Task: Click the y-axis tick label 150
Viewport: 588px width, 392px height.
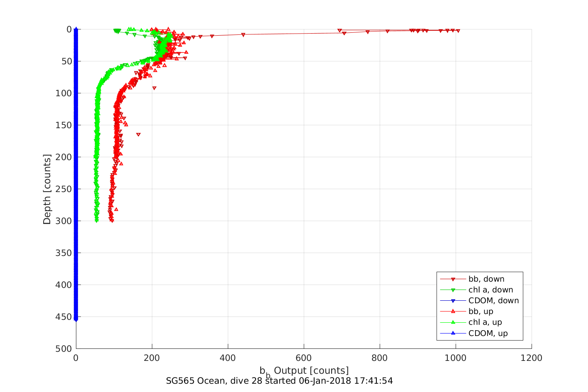Action: pos(64,125)
